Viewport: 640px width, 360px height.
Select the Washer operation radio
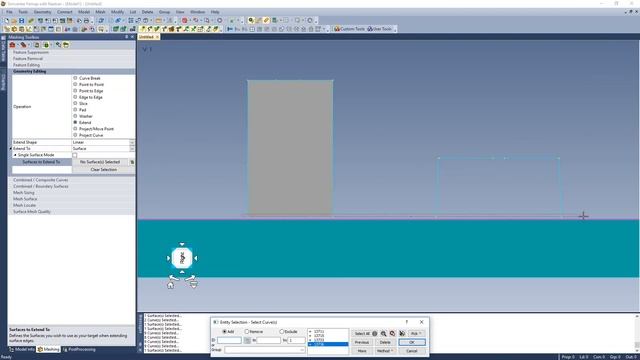[75, 116]
